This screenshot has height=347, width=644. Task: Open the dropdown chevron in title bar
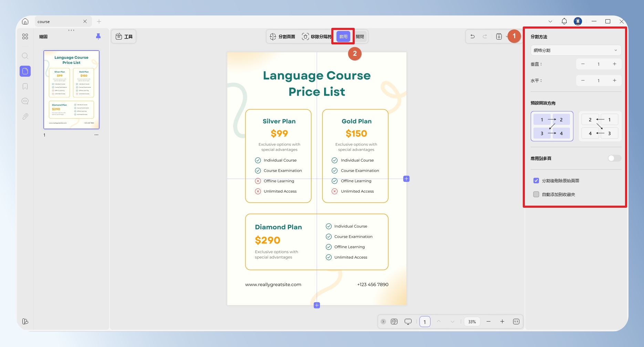[550, 21]
